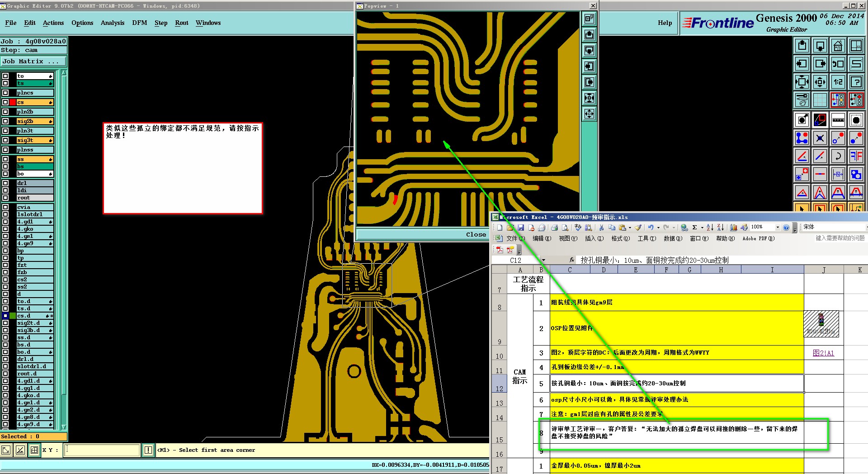Click the AutoSum sigma icon in Excel
This screenshot has height=474, width=868.
click(x=695, y=228)
